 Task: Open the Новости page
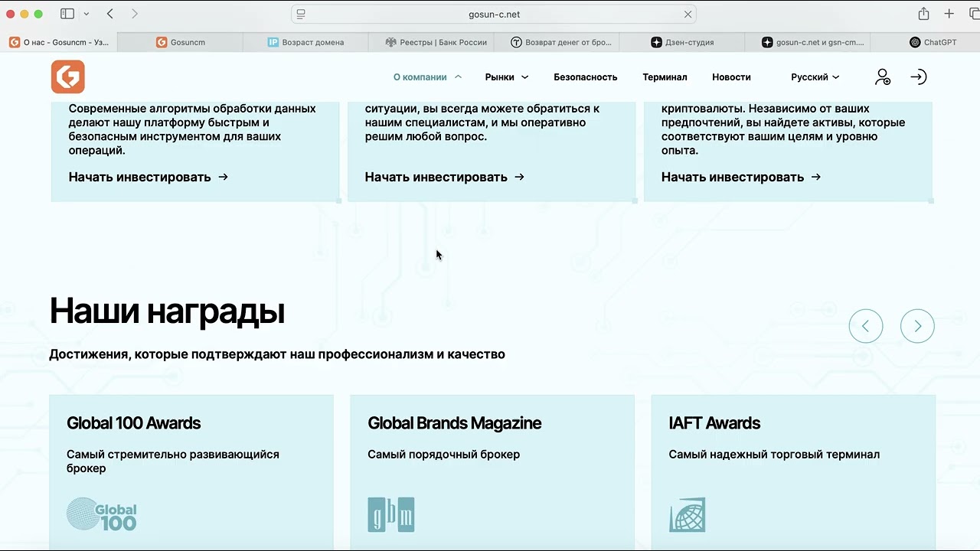click(731, 77)
